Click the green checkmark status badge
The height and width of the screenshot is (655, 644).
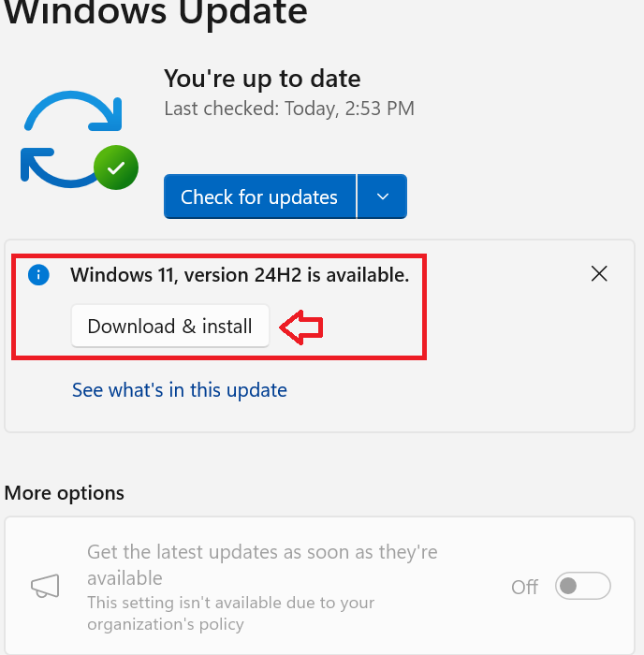pyautogui.click(x=116, y=168)
